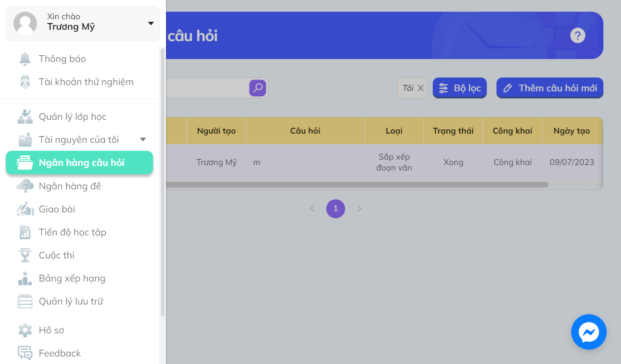621x364 pixels.
Task: Click inside the search input field
Action: tap(208, 88)
